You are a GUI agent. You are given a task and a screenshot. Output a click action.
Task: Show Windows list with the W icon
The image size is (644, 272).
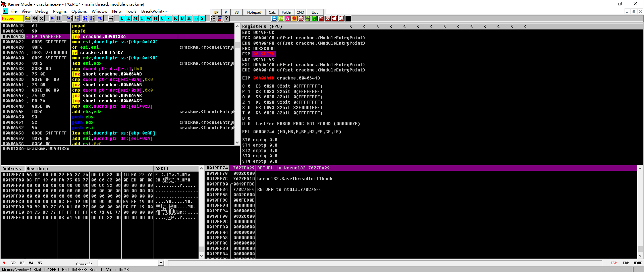(x=149, y=18)
